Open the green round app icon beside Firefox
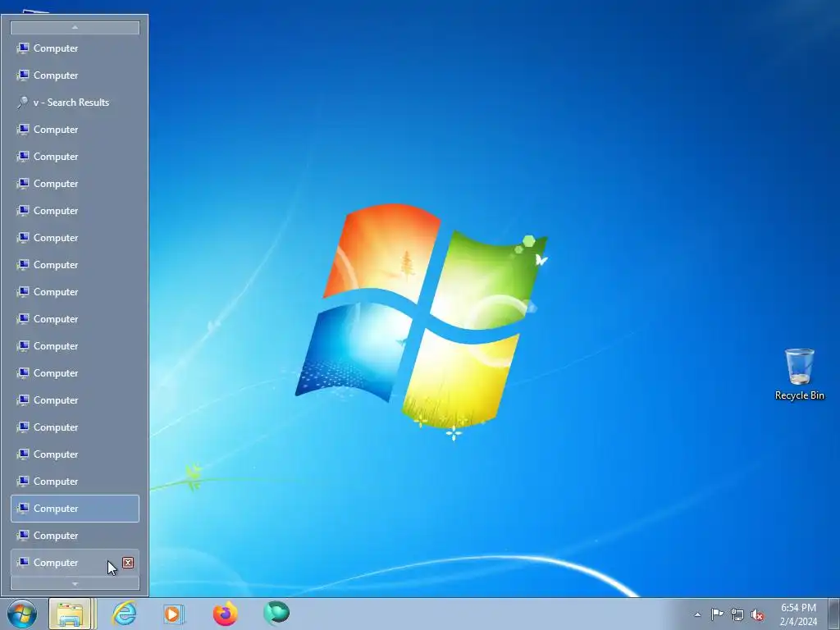 tap(276, 613)
